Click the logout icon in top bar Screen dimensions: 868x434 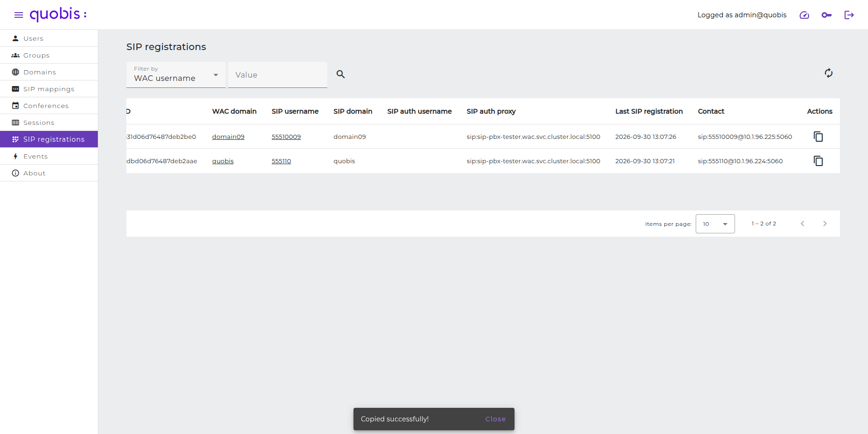[x=849, y=15]
